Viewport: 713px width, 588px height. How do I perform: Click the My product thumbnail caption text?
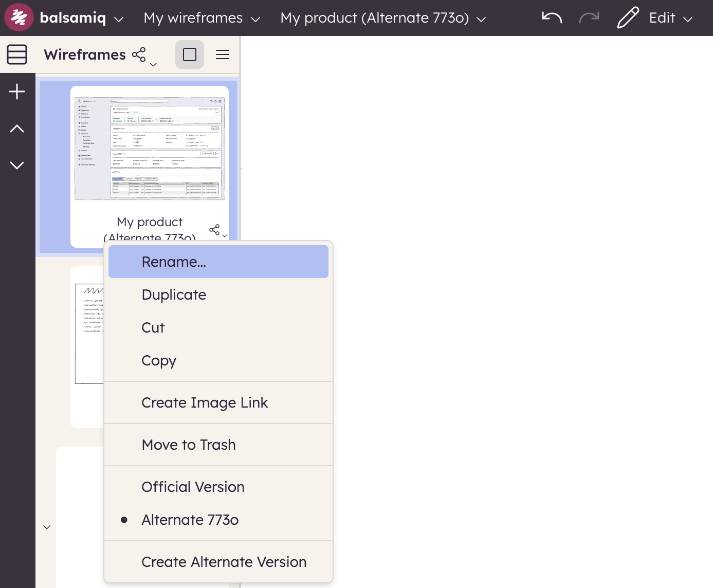pyautogui.click(x=150, y=228)
